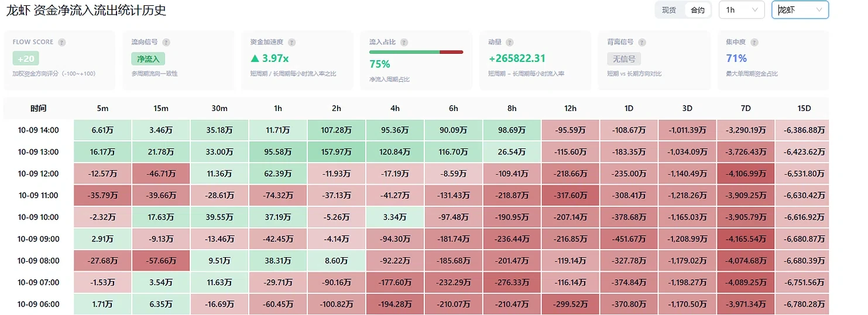Viewport: 868px width, 315px height.
Task: Expand the chevron in 龙虾 selector
Action: click(819, 10)
